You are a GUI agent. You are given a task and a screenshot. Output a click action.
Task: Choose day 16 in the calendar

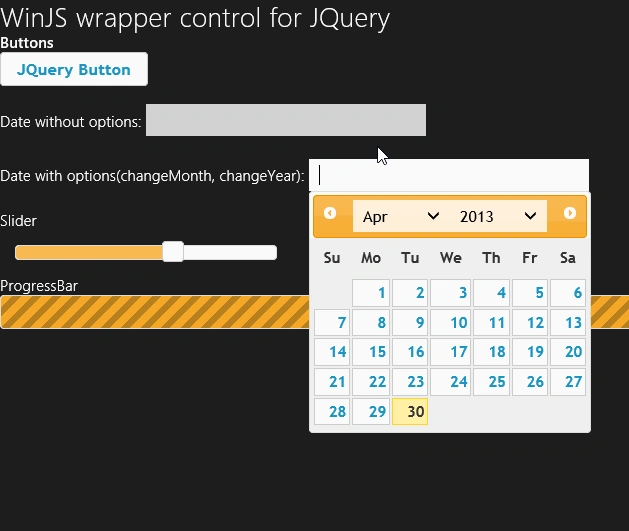(x=410, y=352)
